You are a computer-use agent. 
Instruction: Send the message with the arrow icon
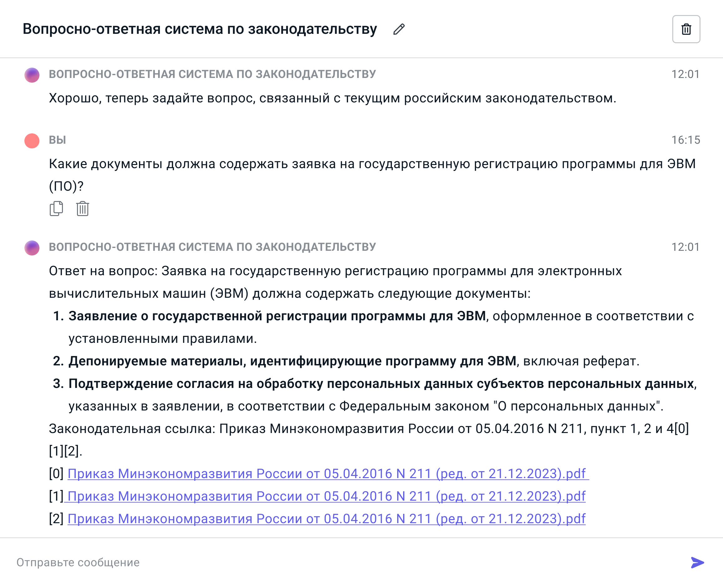tap(697, 562)
